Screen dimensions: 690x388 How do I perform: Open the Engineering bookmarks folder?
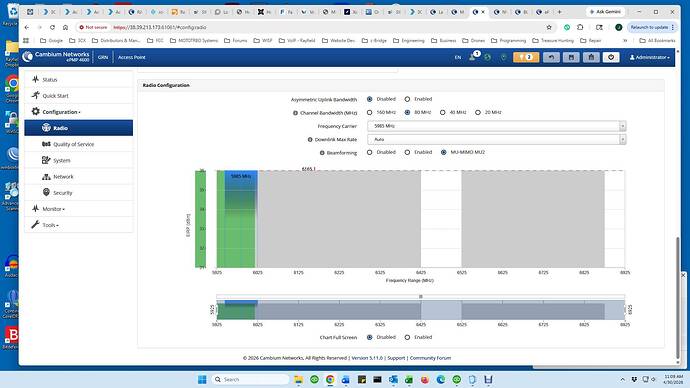(408, 40)
